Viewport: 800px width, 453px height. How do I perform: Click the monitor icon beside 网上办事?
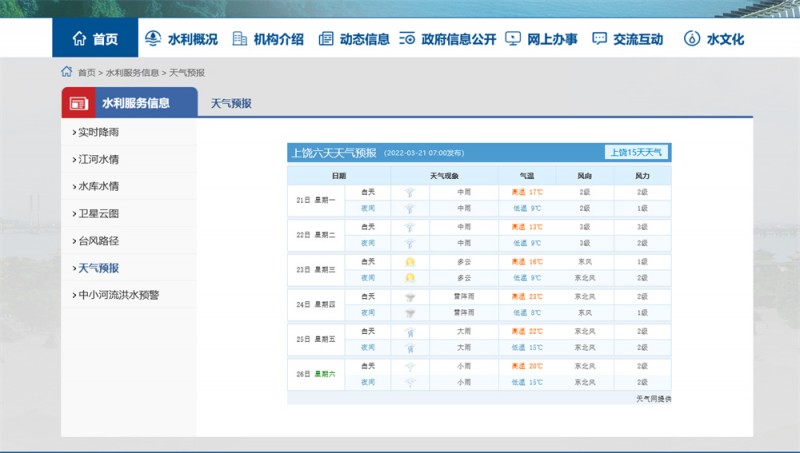513,38
